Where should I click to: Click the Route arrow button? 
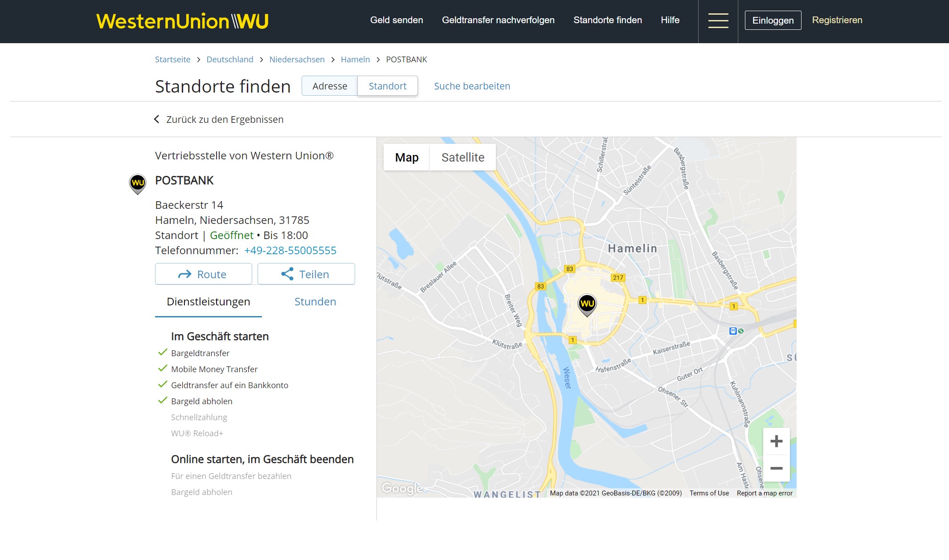(x=203, y=274)
